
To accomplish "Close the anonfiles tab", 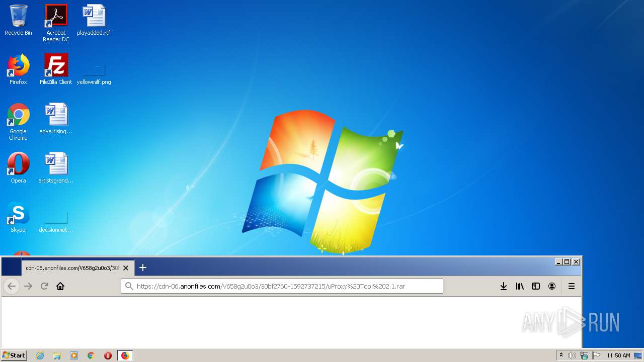I will pos(126,268).
